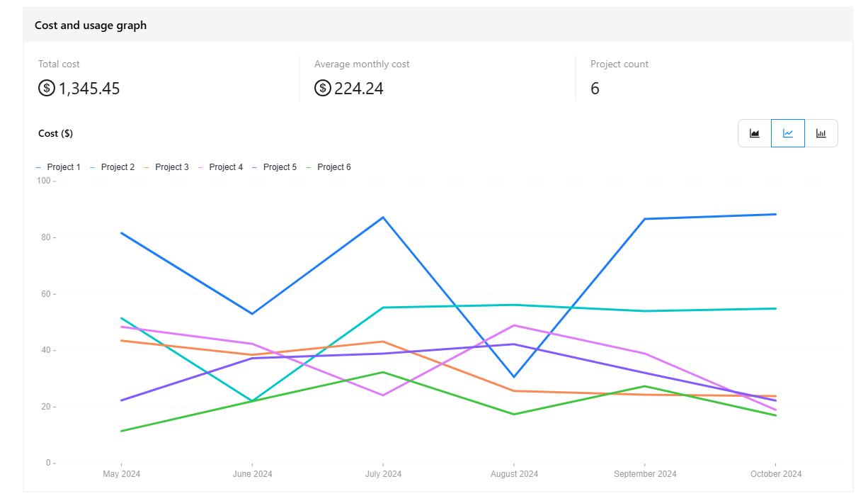
Task: Click Project 6 line point at May 2024
Action: [x=121, y=431]
